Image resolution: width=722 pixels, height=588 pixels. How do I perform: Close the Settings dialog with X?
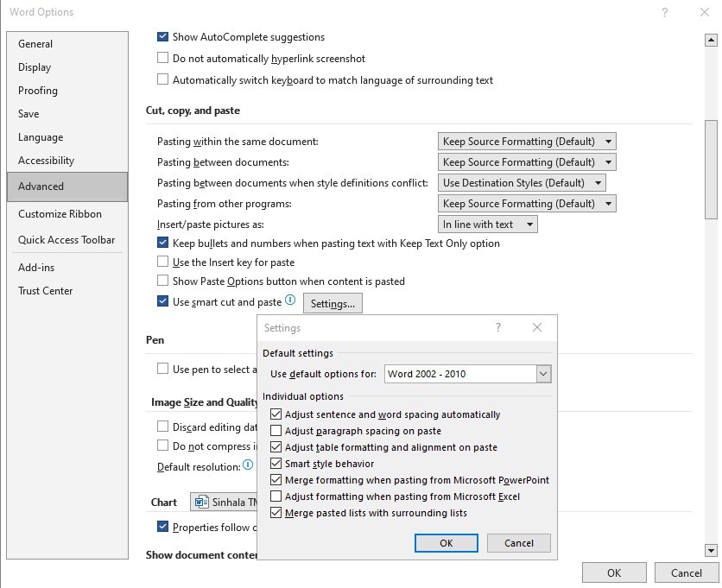[537, 327]
